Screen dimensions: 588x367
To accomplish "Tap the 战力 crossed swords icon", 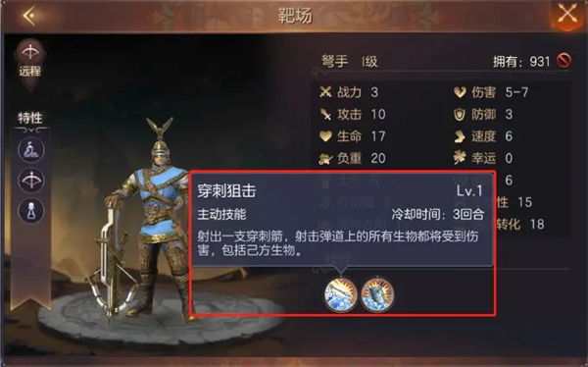I will (x=325, y=92).
